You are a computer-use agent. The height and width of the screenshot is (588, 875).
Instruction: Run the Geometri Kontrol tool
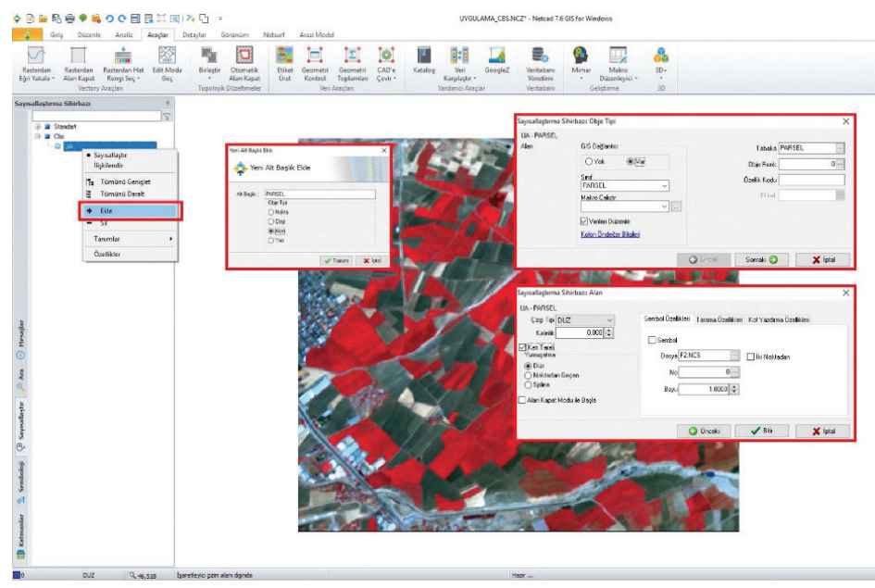(x=316, y=56)
